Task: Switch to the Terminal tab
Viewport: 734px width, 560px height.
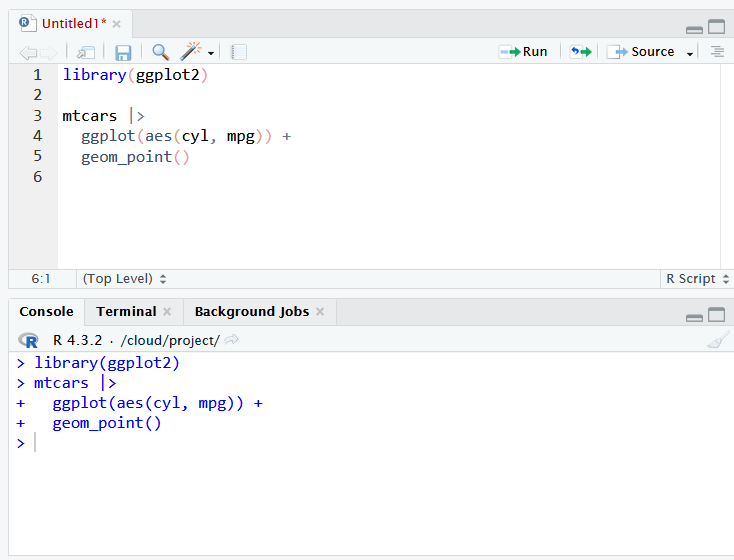Action: pyautogui.click(x=126, y=311)
